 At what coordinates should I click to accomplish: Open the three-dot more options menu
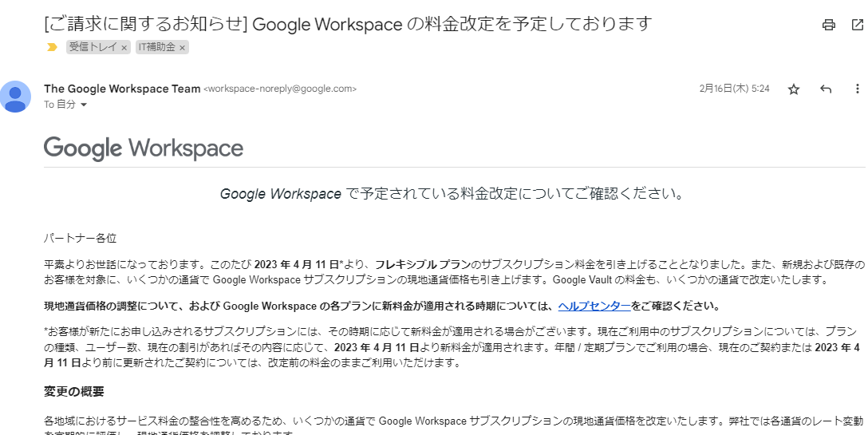(858, 89)
